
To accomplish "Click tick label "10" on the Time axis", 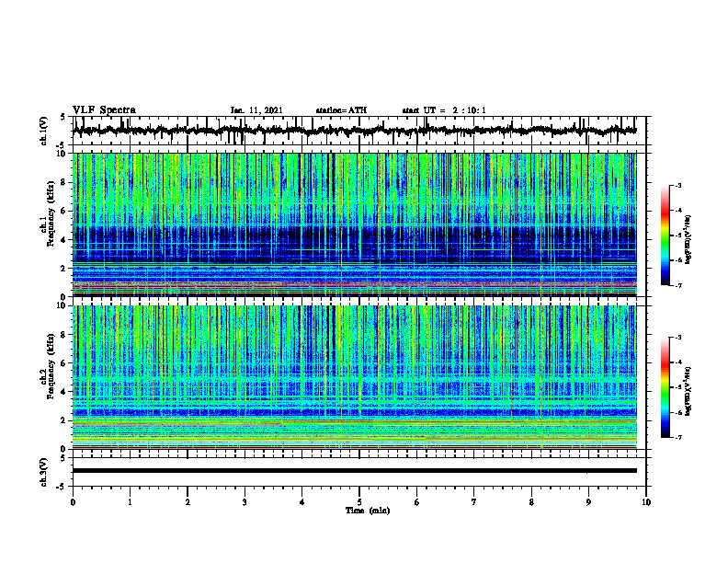I will (646, 502).
